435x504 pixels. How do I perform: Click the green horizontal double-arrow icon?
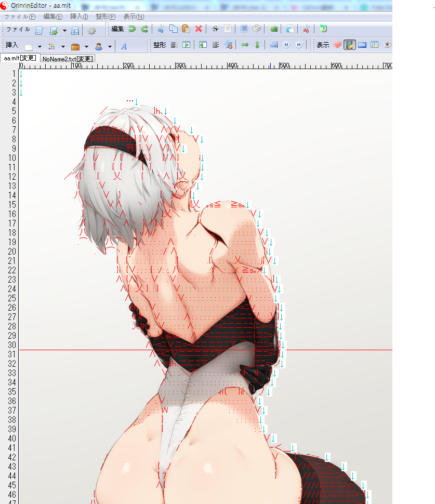coord(245,45)
